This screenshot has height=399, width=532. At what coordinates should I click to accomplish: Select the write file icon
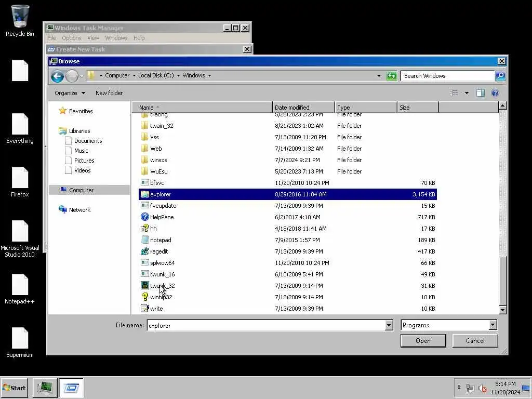click(x=145, y=308)
